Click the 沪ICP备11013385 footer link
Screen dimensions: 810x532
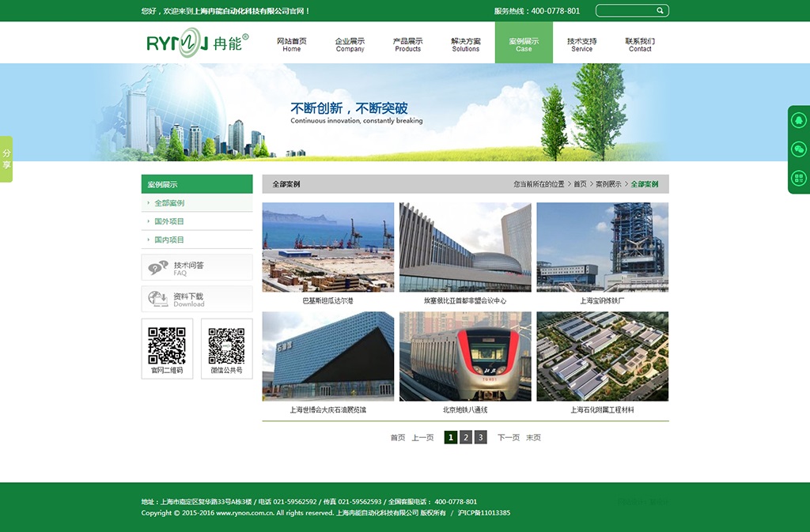point(484,513)
